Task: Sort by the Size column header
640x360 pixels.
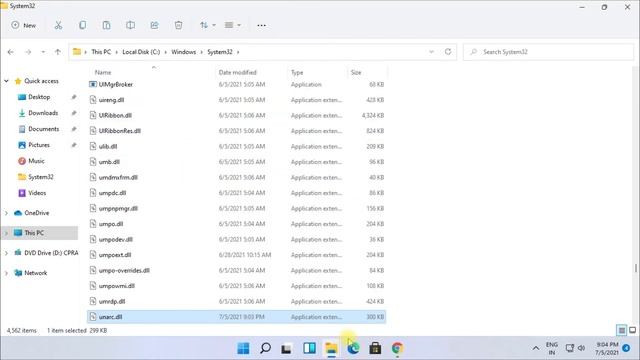Action: pyautogui.click(x=356, y=72)
